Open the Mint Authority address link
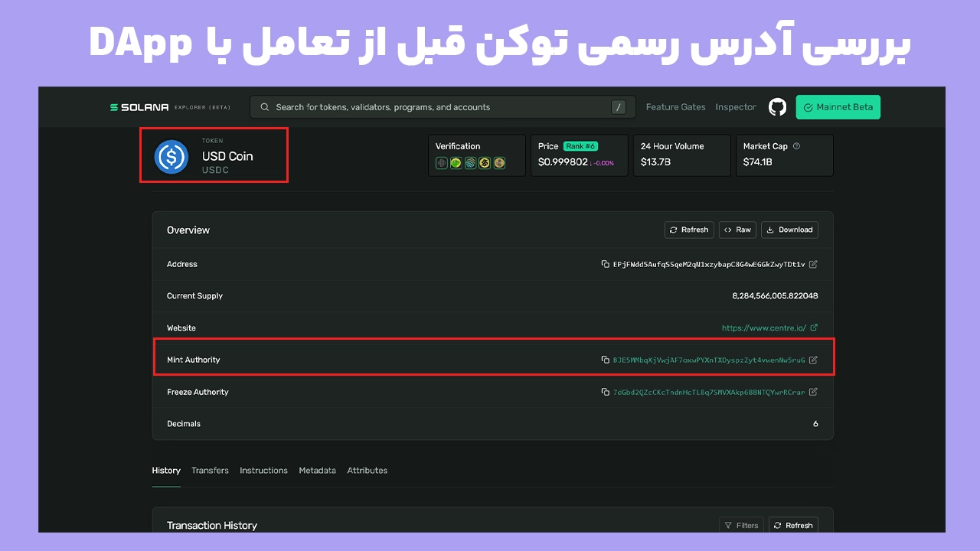The width and height of the screenshot is (980, 551). click(x=708, y=360)
